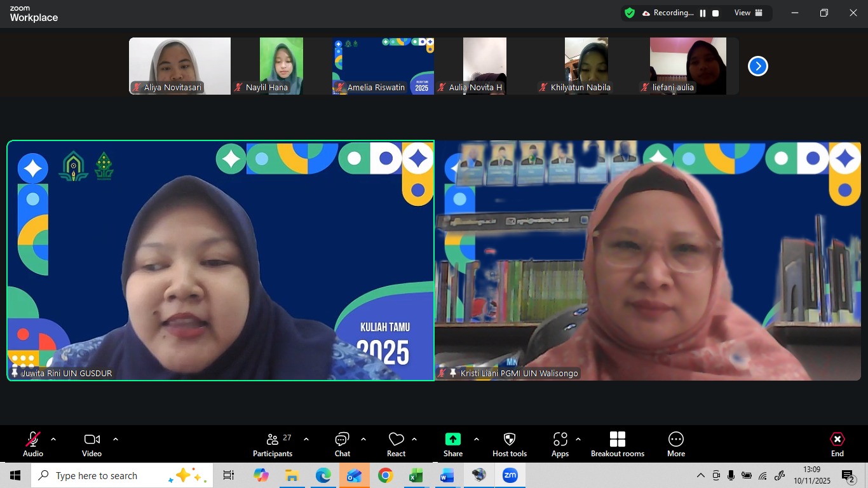Expand the video options arrow
The height and width of the screenshot is (488, 868).
[116, 439]
